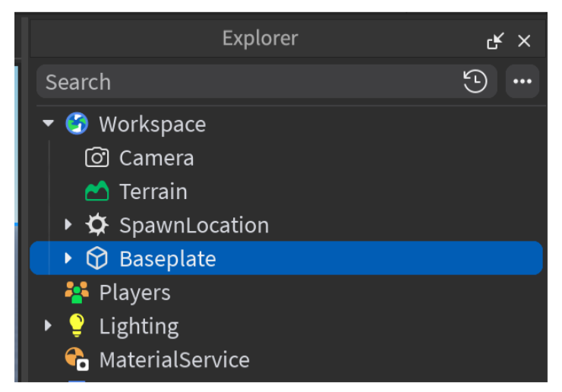Image resolution: width=562 pixels, height=392 pixels.
Task: Click the Lighting lightbulb icon
Action: (77, 326)
